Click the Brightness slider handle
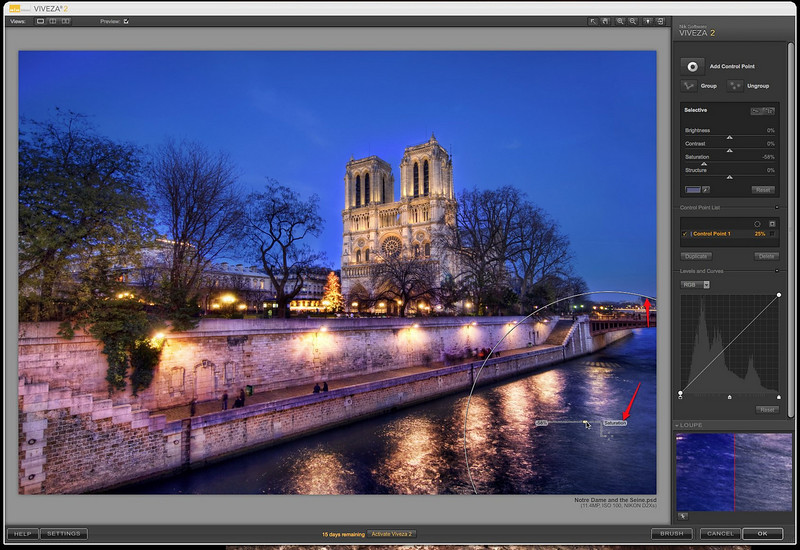This screenshot has height=550, width=800. (x=730, y=137)
